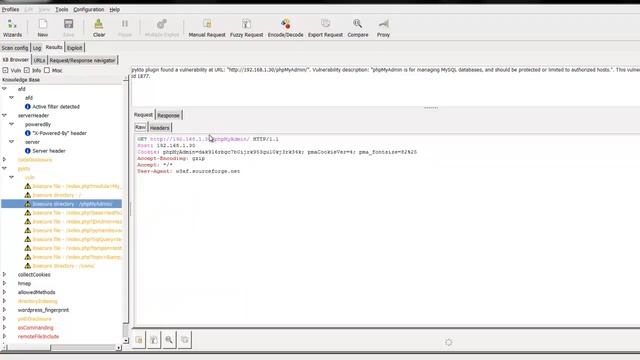
Task: Expand the wordpress_fingerprint node
Action: (4, 310)
